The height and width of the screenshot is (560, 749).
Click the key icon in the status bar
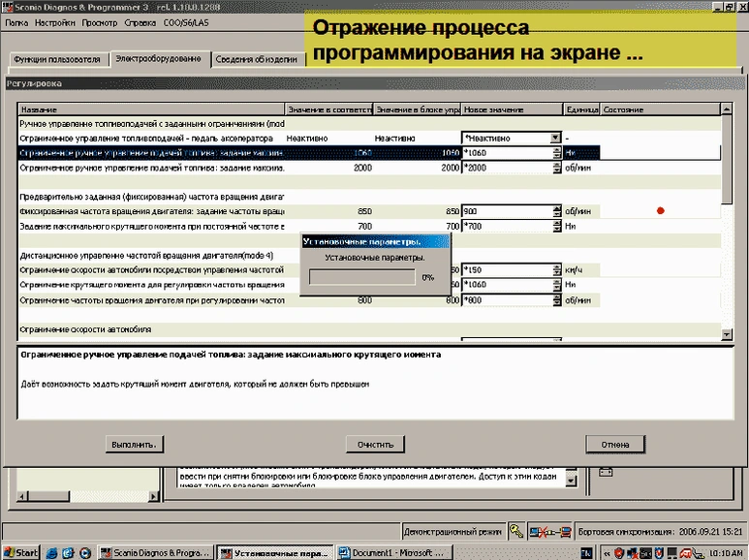[x=516, y=531]
